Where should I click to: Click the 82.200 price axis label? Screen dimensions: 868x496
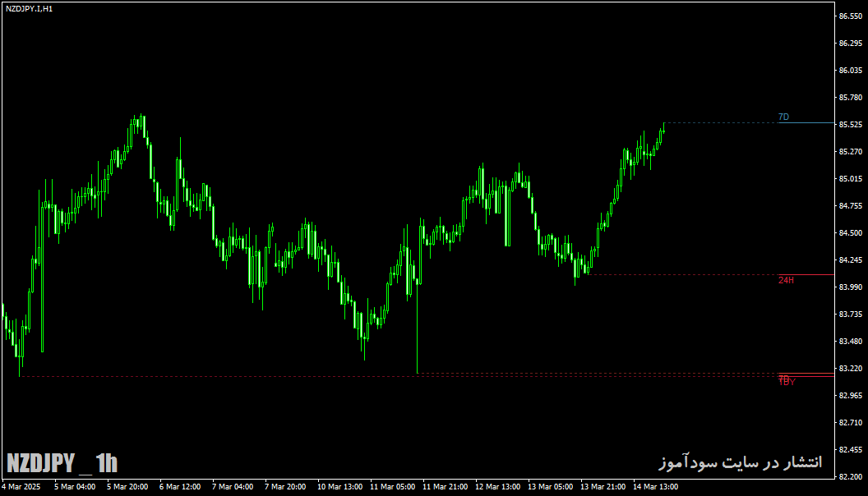(851, 476)
